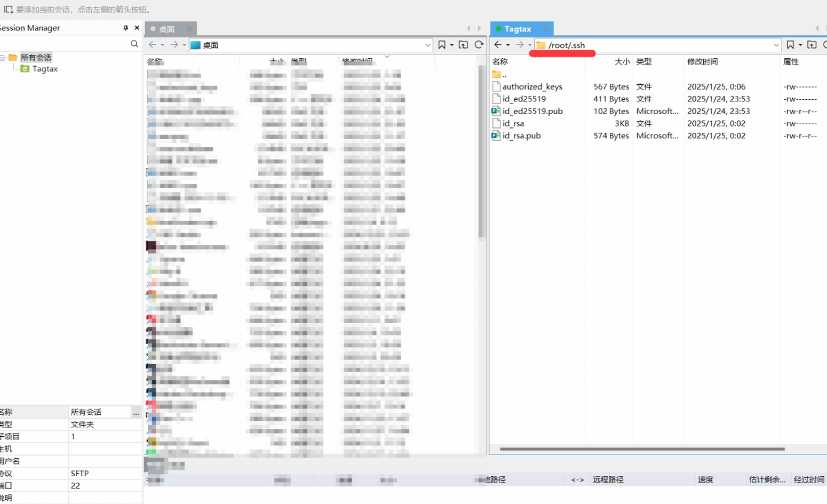The image size is (827, 504).
Task: Open the id_rsa.pub file icon
Action: click(x=496, y=135)
